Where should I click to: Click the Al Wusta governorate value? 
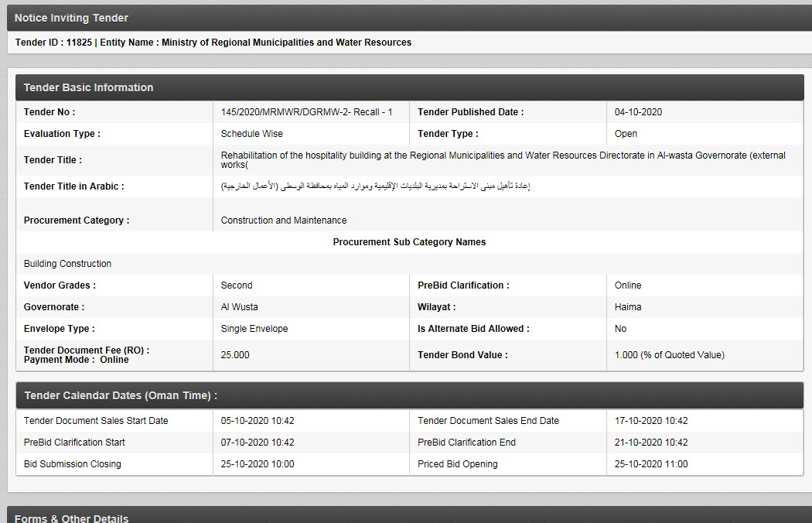coord(239,307)
